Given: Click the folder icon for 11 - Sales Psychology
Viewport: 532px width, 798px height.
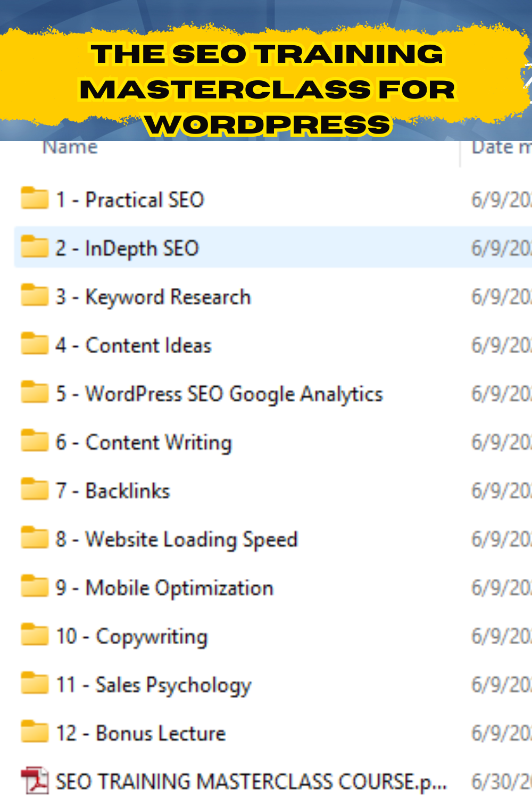Looking at the screenshot, I should tap(35, 683).
